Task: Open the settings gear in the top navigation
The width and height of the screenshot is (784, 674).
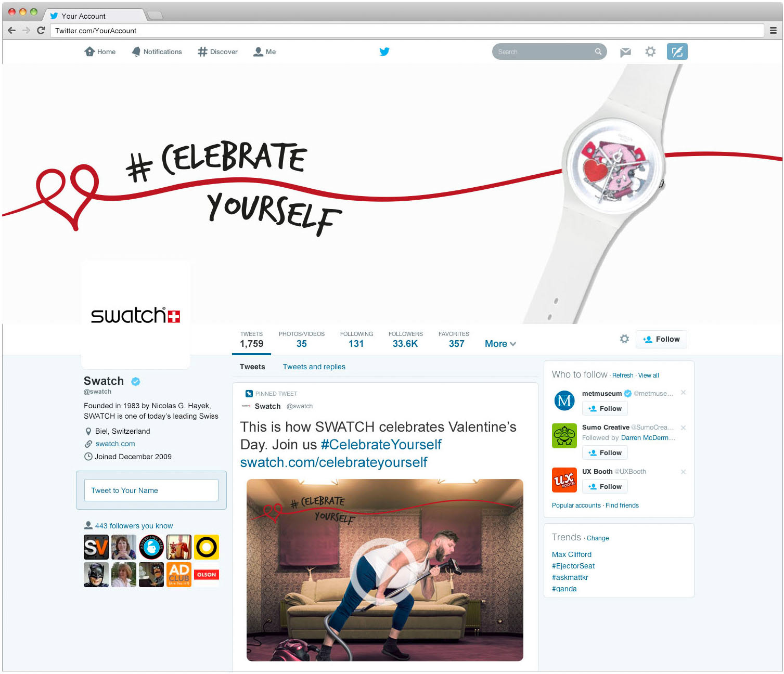Action: point(650,51)
